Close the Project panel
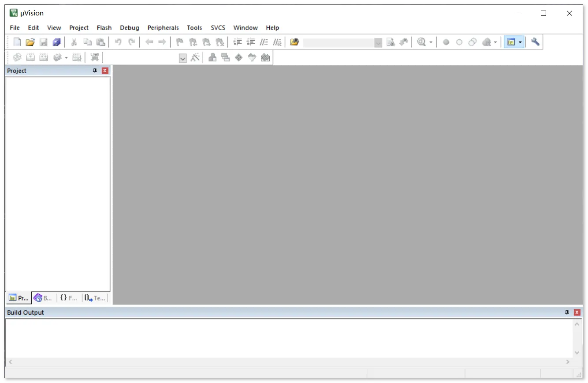 [x=105, y=71]
